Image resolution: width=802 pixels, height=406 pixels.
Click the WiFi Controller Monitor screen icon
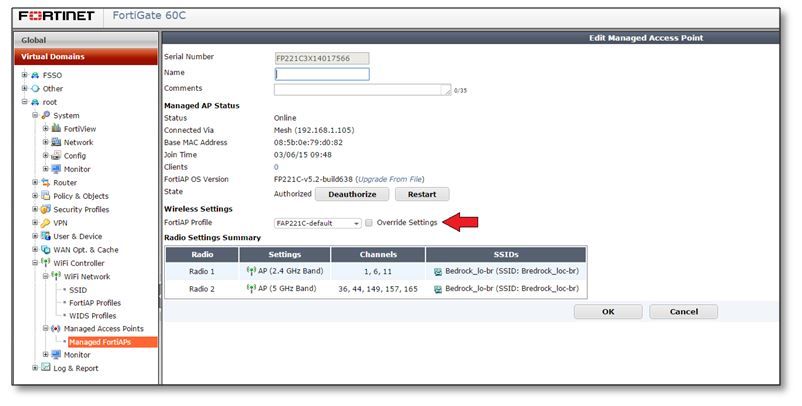pos(56,354)
